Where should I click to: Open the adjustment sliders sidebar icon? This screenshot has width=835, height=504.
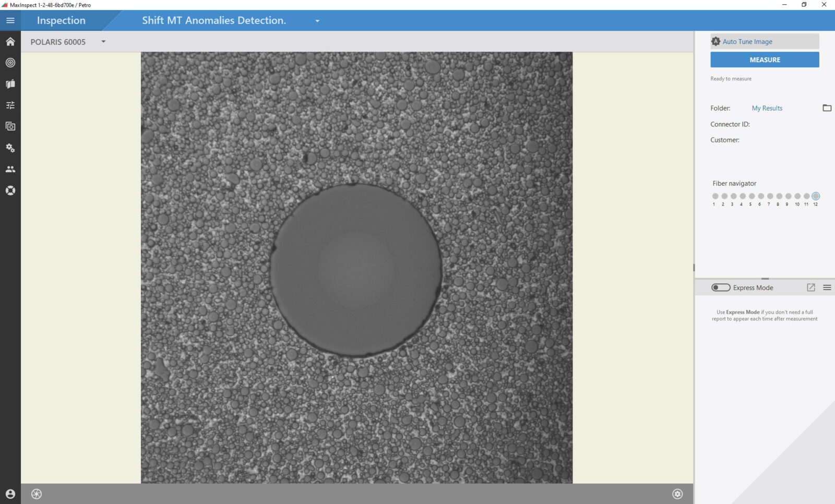[x=10, y=105]
